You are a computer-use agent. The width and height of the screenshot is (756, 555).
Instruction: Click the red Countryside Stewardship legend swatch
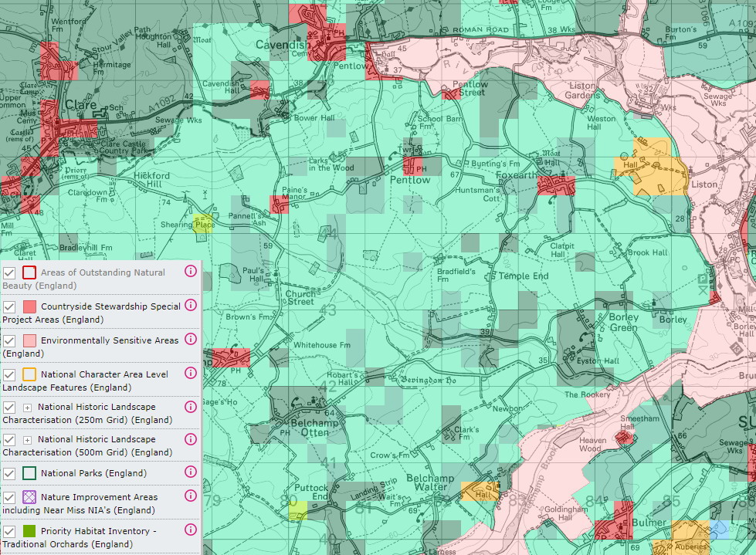[x=29, y=306]
